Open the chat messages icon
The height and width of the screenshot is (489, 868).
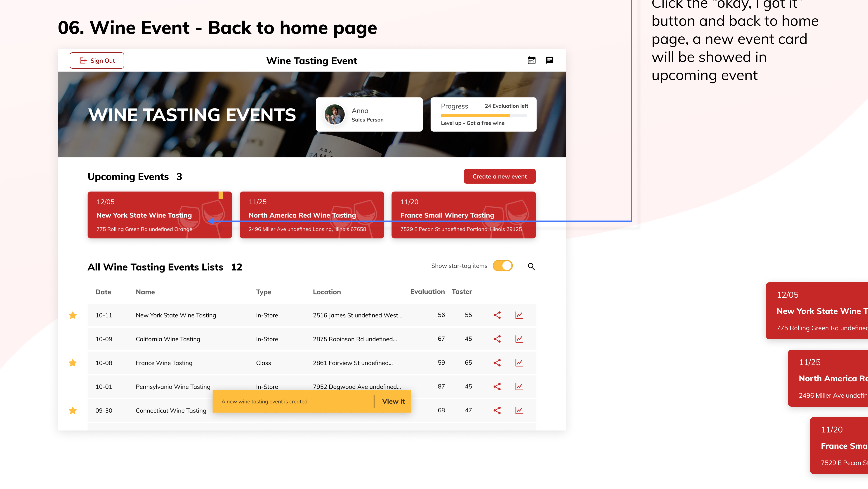click(549, 60)
